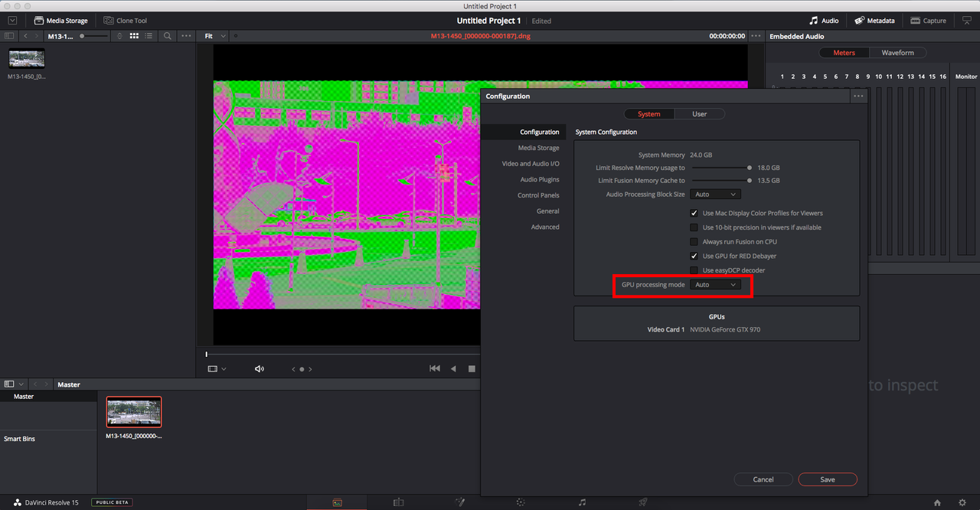Toggle media storage sidebar panel icon

[x=9, y=36]
